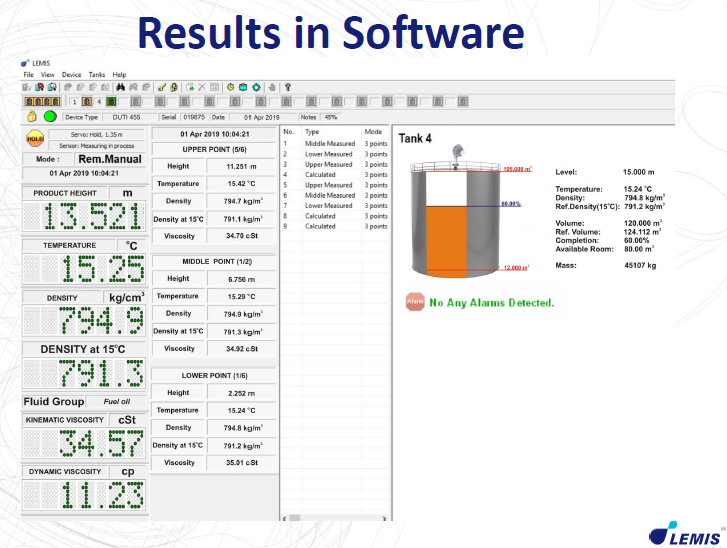Click the Lower Point density 794.8 kg/m³
Viewport: 727px width, 548px height.
click(x=242, y=428)
